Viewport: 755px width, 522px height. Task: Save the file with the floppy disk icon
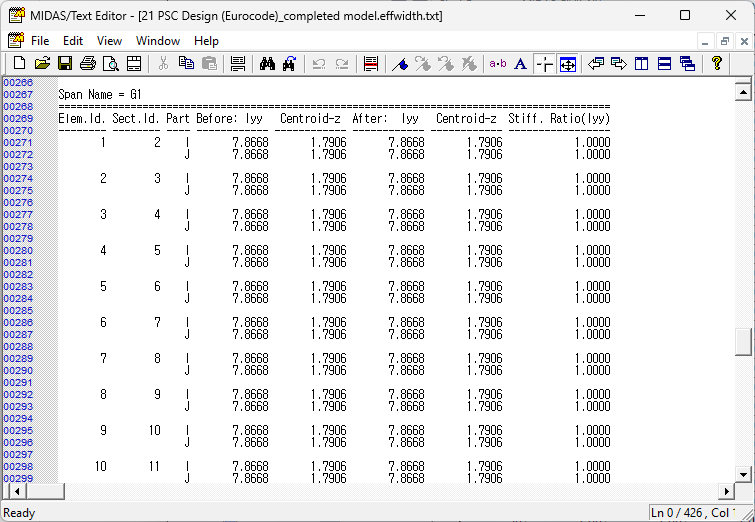pos(65,63)
